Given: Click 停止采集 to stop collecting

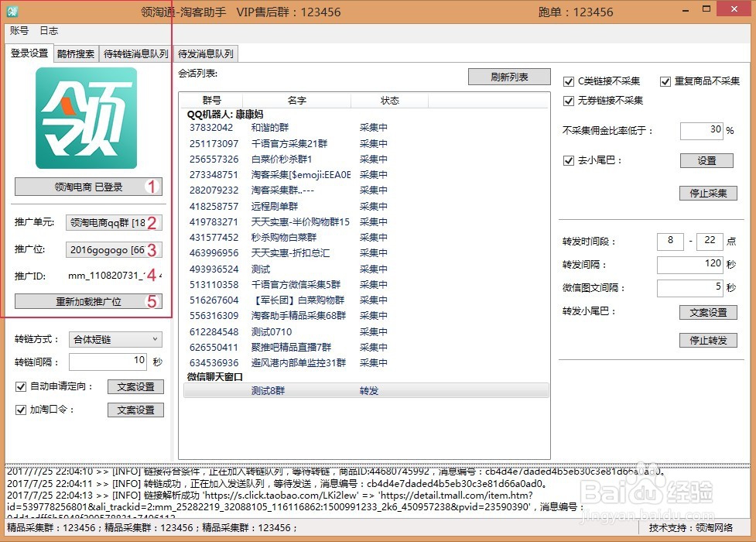Looking at the screenshot, I should click(708, 194).
